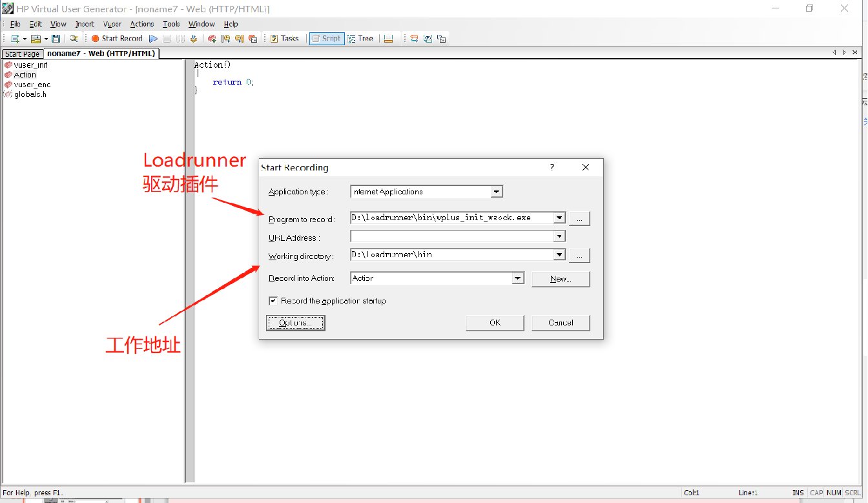
Task: Open the Window menu
Action: tap(201, 24)
